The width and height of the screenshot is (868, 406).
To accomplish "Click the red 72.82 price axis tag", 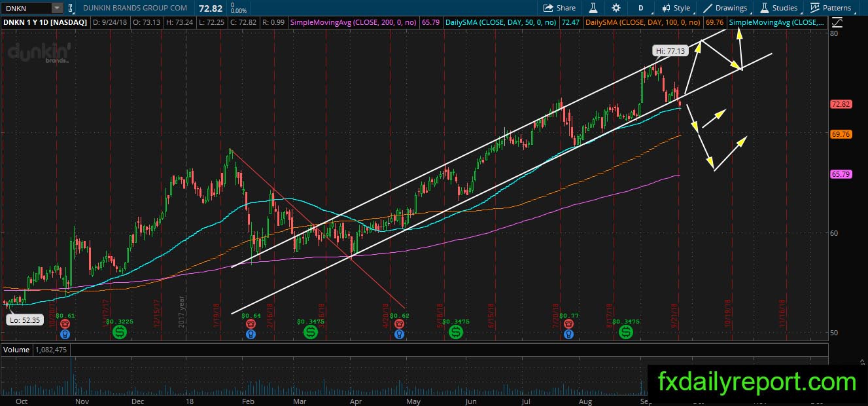I will click(x=840, y=104).
